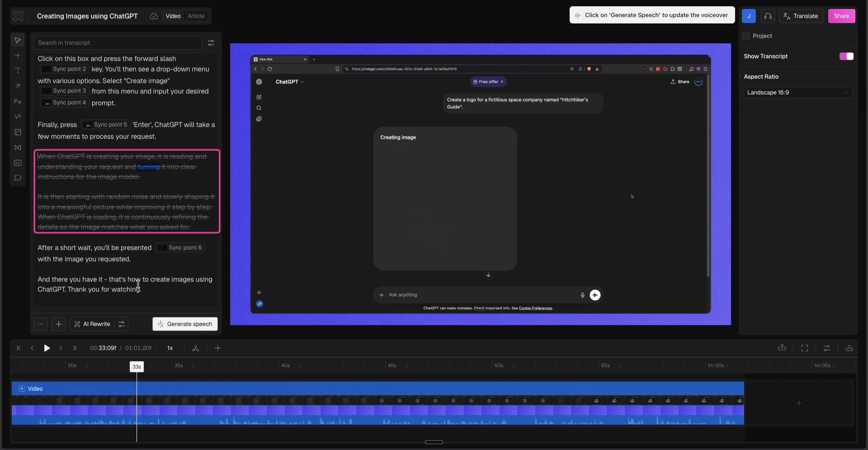Click the rightmost timeline layout icon
This screenshot has width=868, height=450.
[x=849, y=348]
